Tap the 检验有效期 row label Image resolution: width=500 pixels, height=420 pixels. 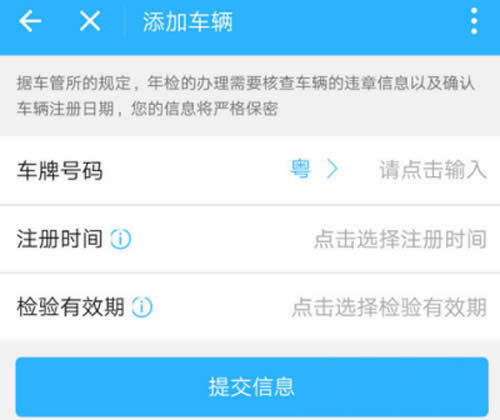tap(71, 307)
